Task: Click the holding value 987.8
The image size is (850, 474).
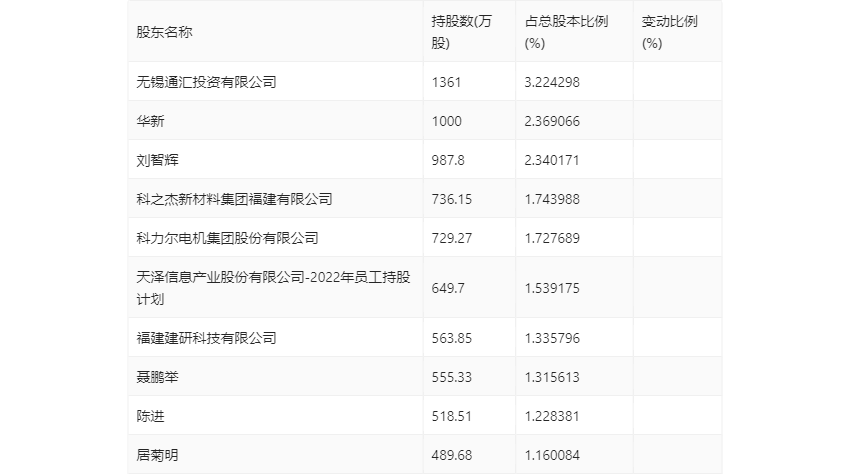Action: pos(448,160)
